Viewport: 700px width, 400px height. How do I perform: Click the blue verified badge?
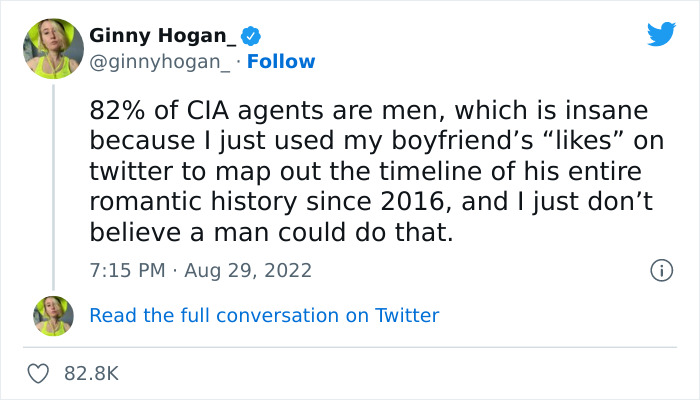point(256,36)
